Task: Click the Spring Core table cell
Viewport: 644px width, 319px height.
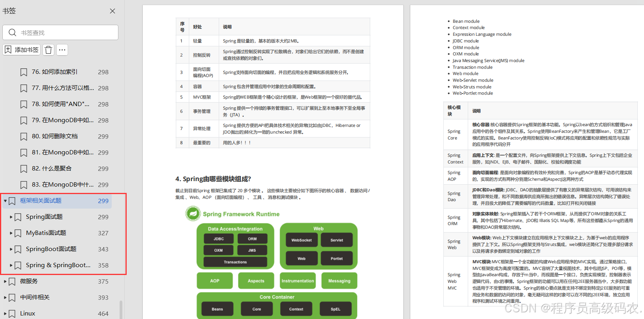Action: pos(456,135)
